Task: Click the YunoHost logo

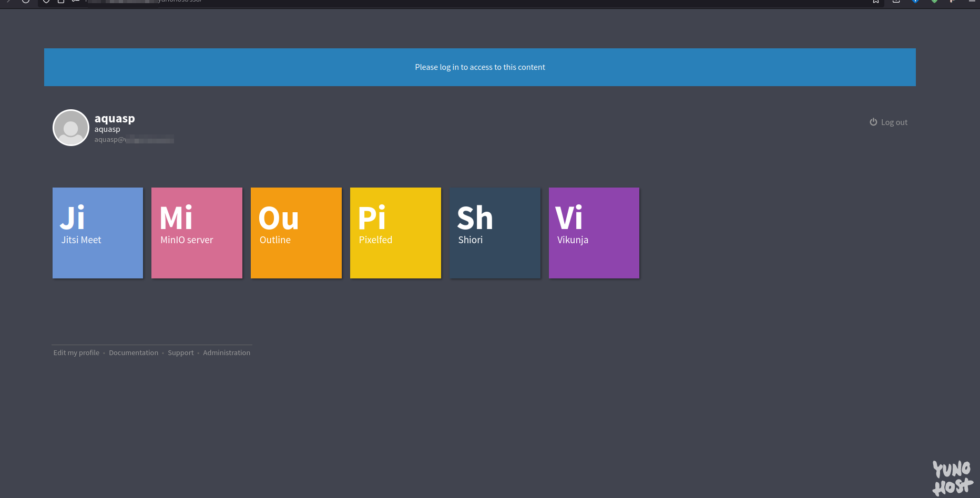Action: 953,478
